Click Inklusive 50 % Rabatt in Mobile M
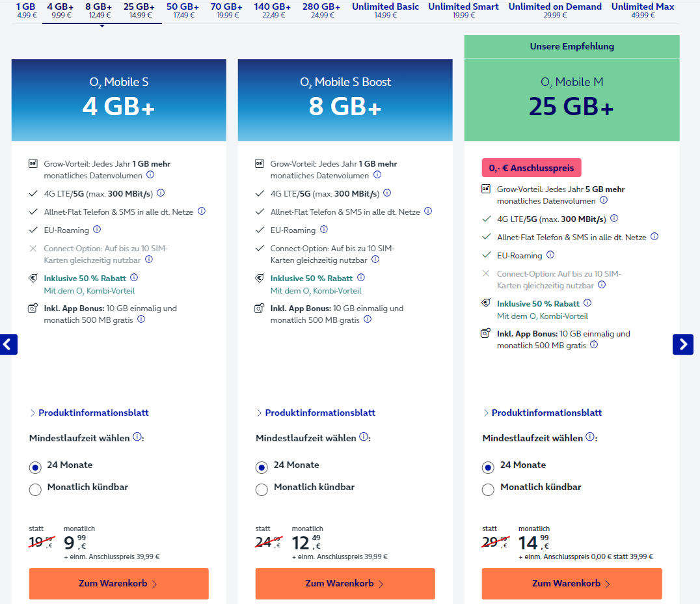700x604 pixels. [x=539, y=304]
